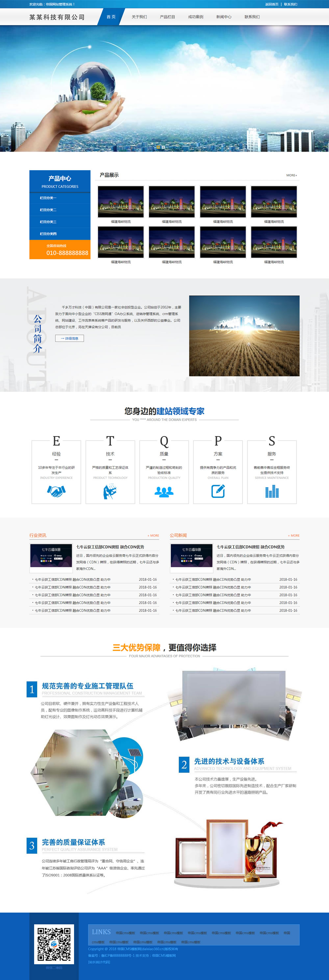Screen dimensions: 329x980
Task: Open 关于我们 in the navigation bar
Action: [139, 17]
